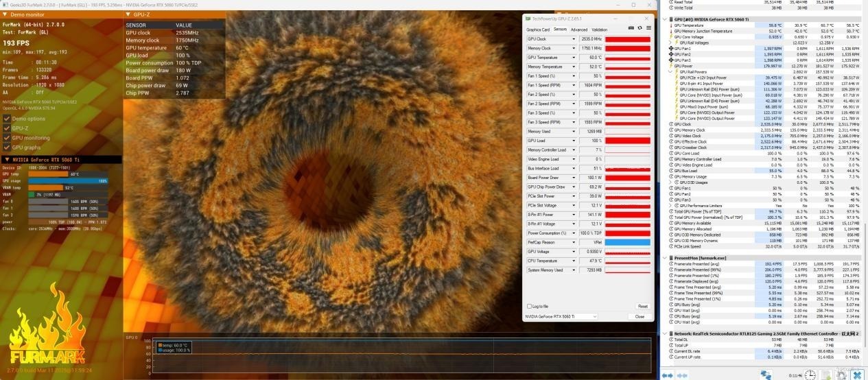Screen dimensions: 868x380
Task: Click the HWiNFO network computers icon
Action: [766, 375]
